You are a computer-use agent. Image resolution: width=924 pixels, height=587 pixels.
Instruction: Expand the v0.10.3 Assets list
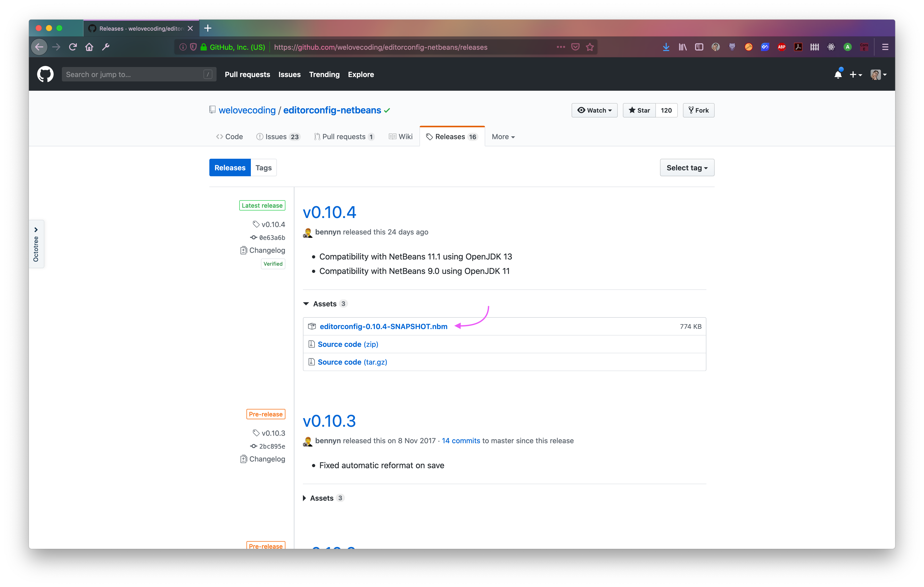coord(323,498)
